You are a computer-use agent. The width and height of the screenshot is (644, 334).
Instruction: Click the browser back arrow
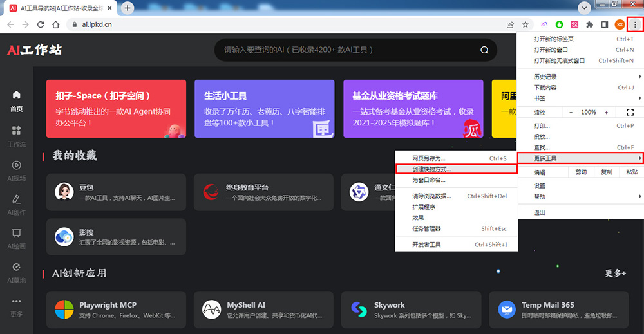[11, 24]
